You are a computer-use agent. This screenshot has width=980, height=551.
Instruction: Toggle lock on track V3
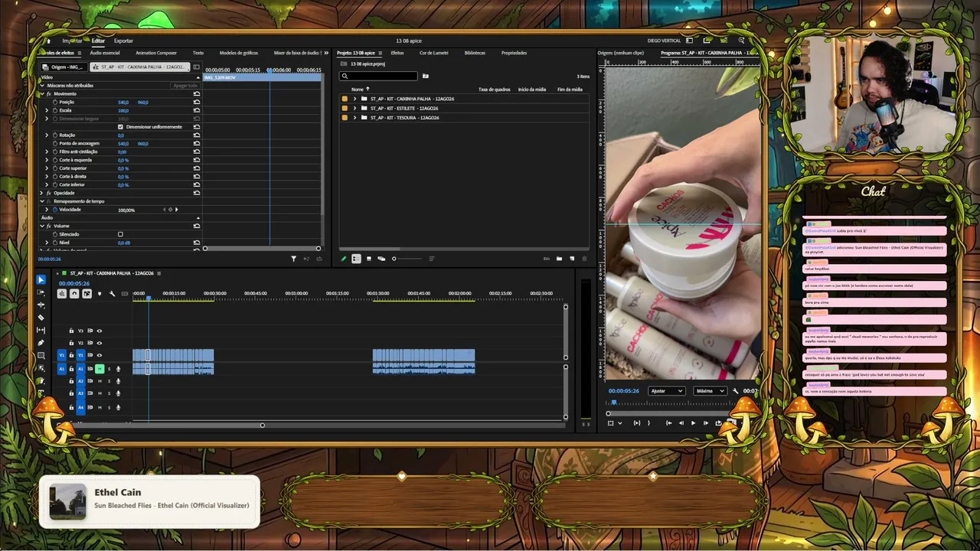[x=71, y=331]
